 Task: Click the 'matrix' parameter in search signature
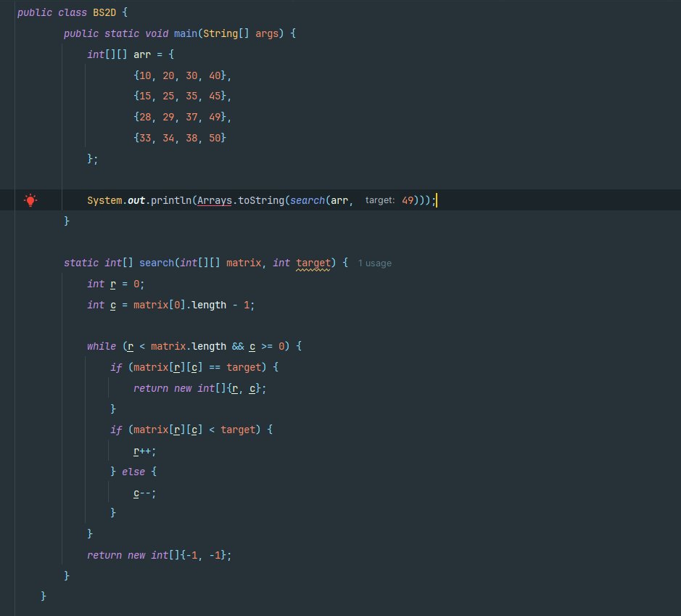click(244, 263)
